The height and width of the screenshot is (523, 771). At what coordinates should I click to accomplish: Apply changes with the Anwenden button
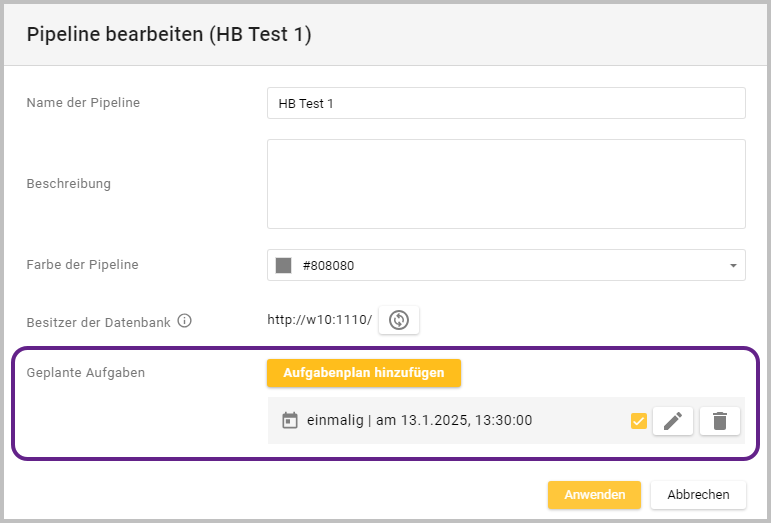(x=594, y=495)
